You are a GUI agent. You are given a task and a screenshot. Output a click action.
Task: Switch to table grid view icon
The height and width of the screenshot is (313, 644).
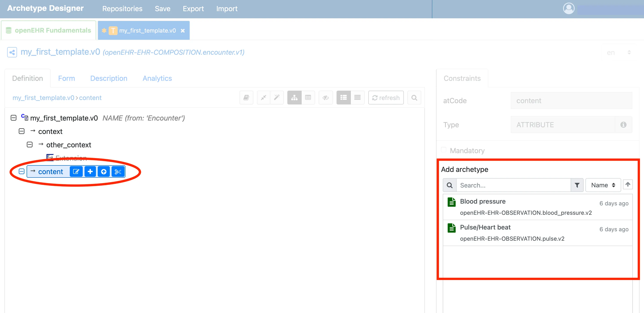(308, 98)
